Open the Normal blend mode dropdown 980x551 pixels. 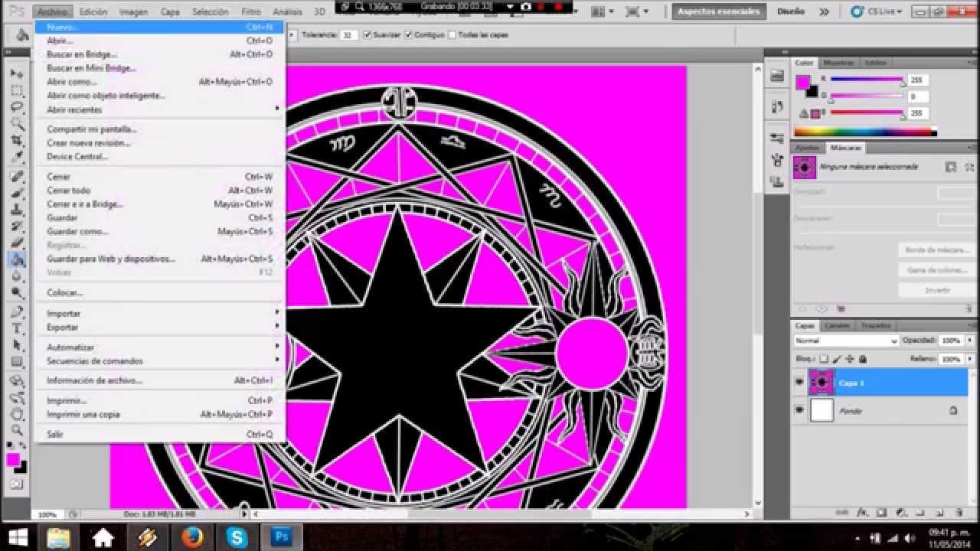click(x=845, y=341)
